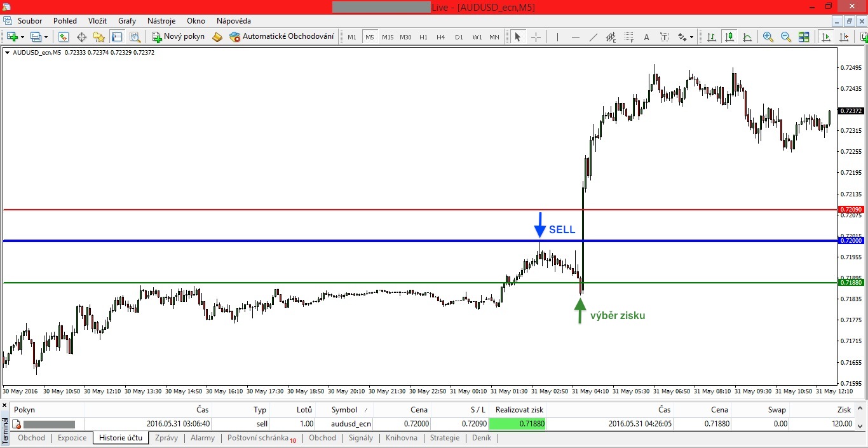
Task: Switch chart to line chart view
Action: pyautogui.click(x=747, y=37)
